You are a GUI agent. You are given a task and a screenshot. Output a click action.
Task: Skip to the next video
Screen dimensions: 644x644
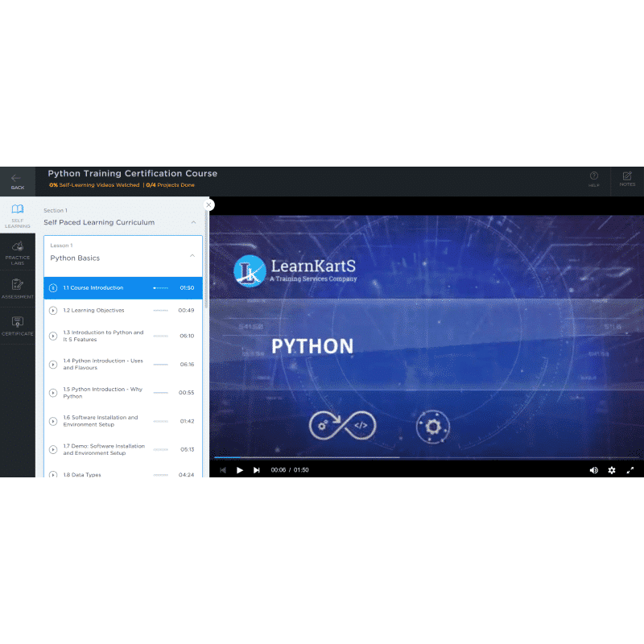(256, 470)
